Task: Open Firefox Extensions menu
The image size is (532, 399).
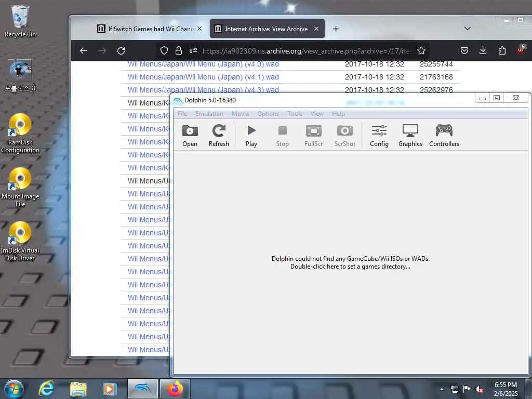Action: [x=502, y=50]
